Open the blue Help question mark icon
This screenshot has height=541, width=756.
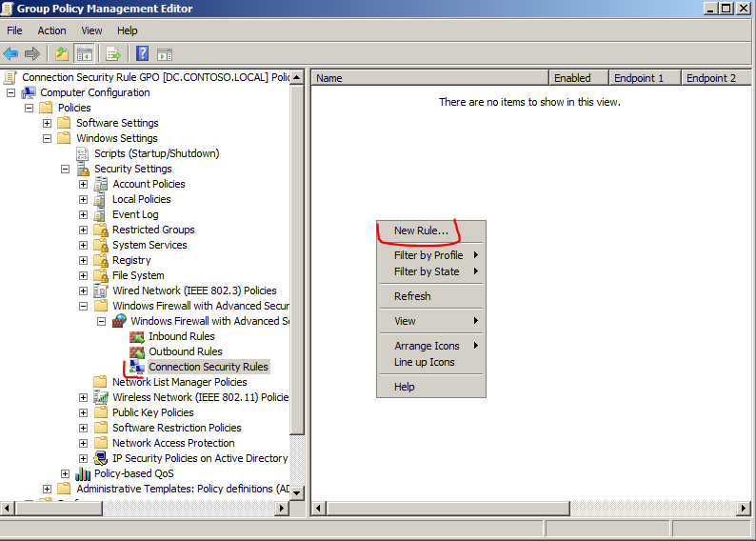(x=142, y=53)
